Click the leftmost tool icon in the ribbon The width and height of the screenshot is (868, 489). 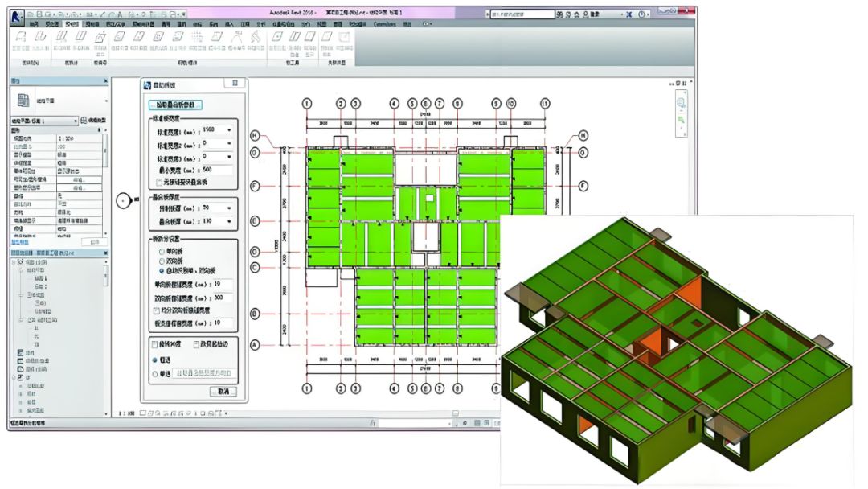[x=20, y=37]
